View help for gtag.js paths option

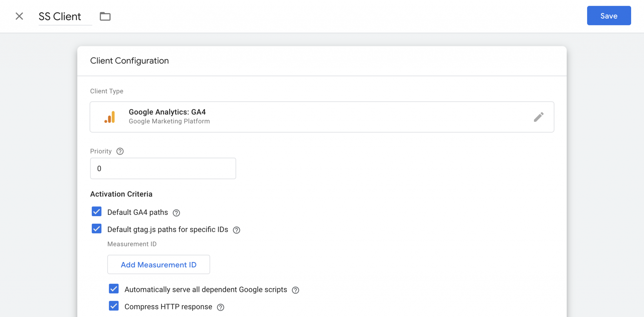tap(236, 230)
